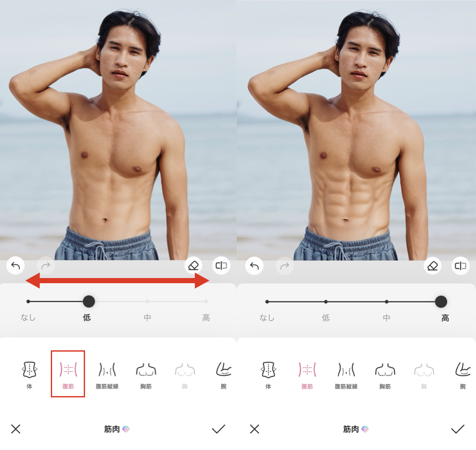Click the before/after comparison icon, left panel
The image size is (476, 450).
[221, 265]
